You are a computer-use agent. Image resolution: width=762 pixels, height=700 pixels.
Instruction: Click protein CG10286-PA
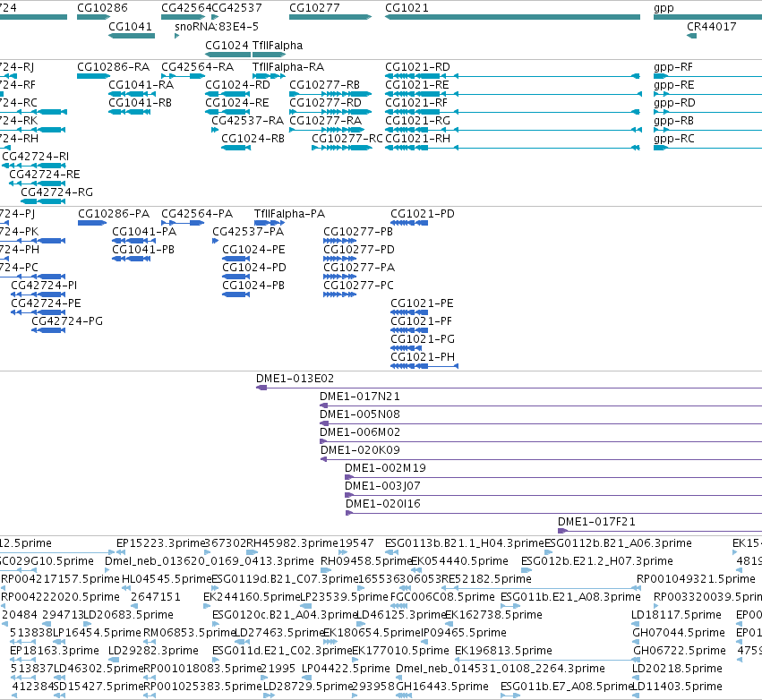114,214
